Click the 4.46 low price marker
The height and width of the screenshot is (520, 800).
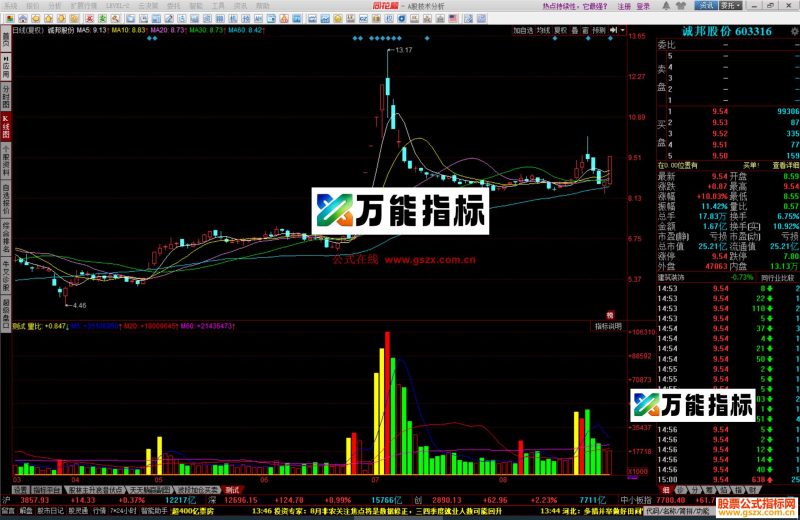(80, 306)
